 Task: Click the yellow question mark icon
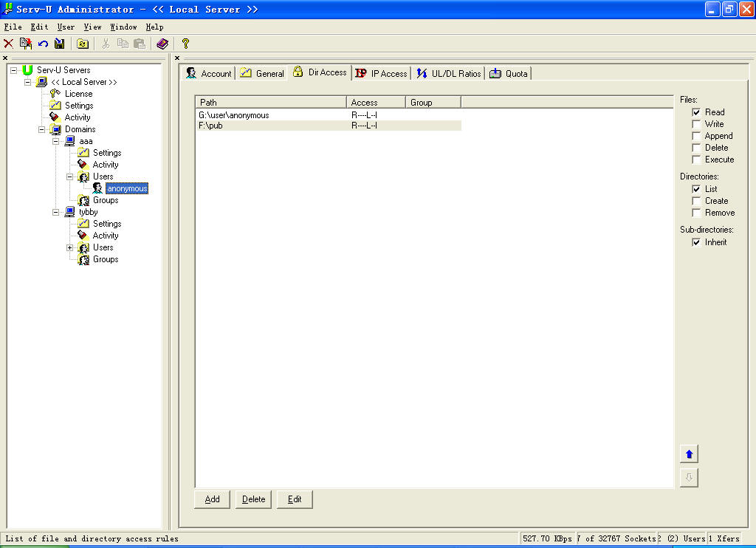coord(185,44)
